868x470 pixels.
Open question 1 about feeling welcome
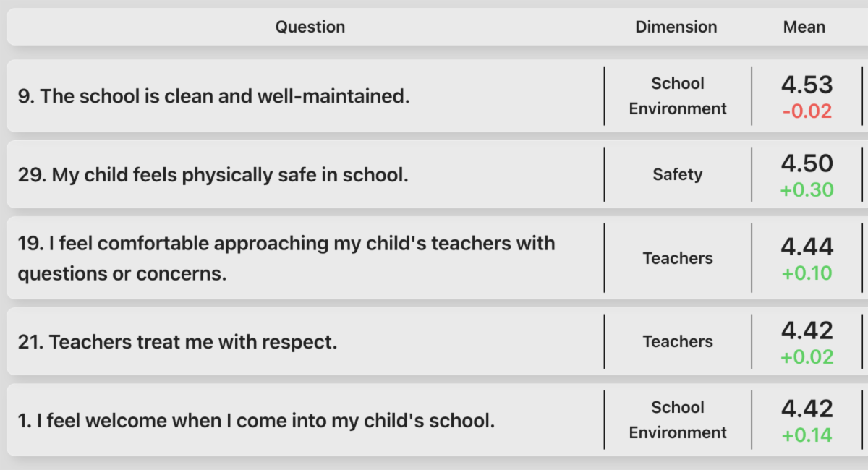tap(257, 421)
